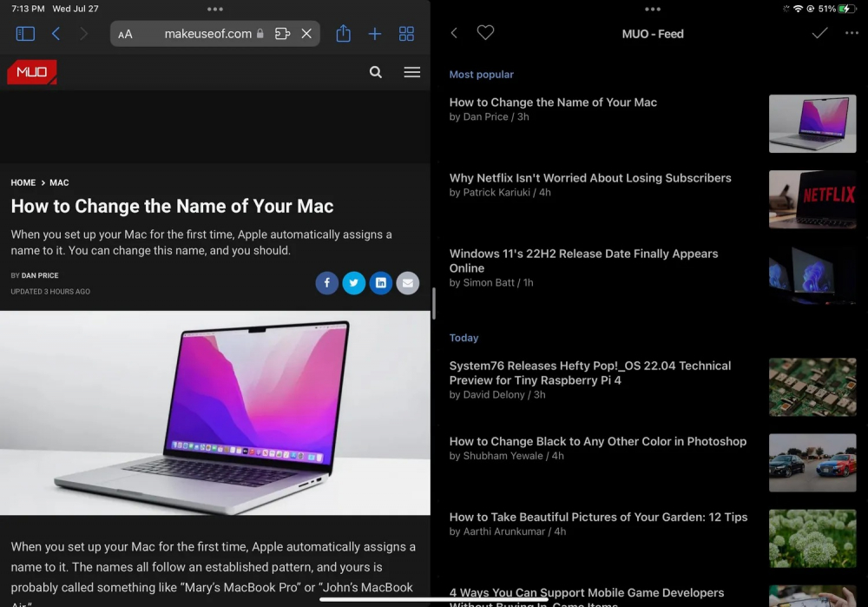
Task: Open author Dan Price's profile
Action: [x=40, y=275]
